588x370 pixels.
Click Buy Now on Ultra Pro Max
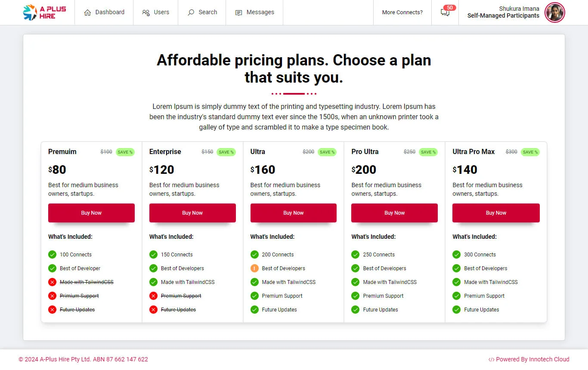click(496, 213)
